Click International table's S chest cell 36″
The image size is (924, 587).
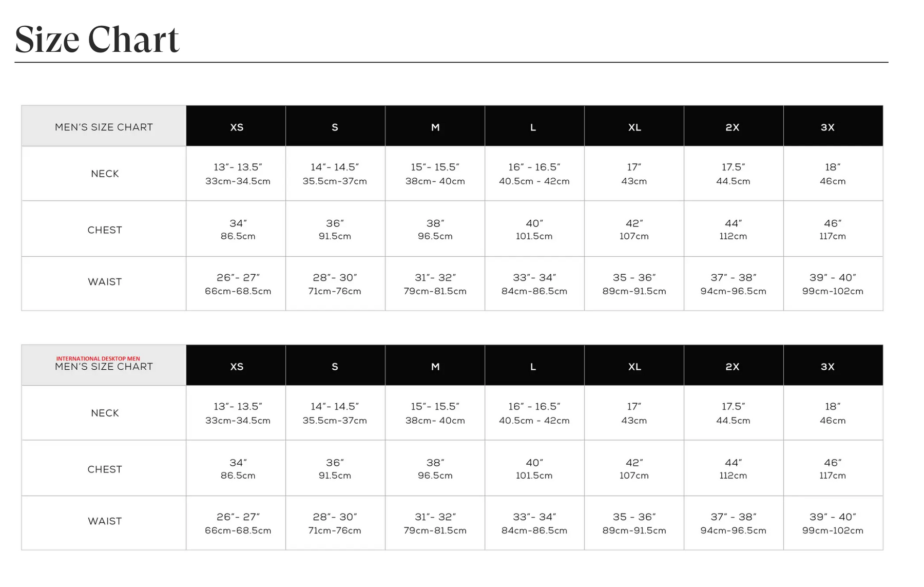335,468
